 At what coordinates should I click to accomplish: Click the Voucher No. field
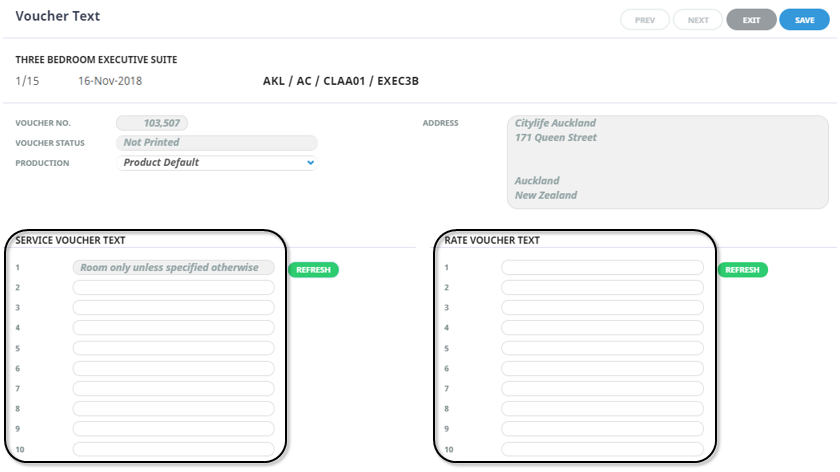click(152, 123)
